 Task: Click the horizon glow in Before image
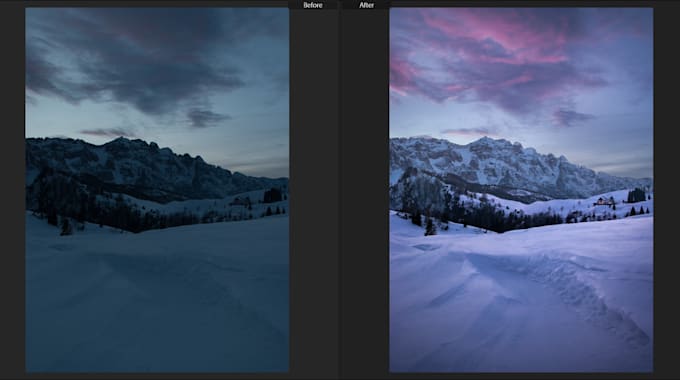(260, 167)
